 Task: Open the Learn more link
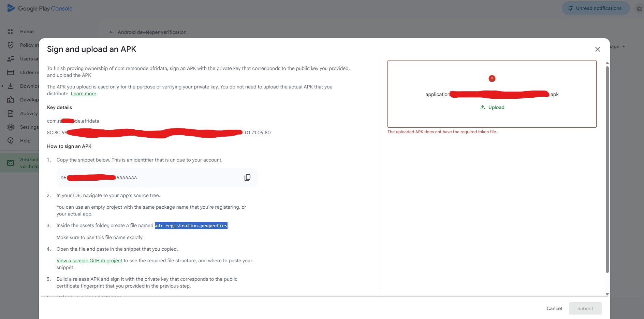pos(84,94)
